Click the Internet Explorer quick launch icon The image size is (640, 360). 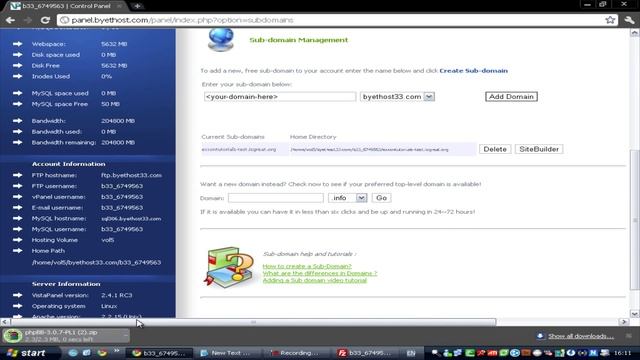(x=73, y=353)
